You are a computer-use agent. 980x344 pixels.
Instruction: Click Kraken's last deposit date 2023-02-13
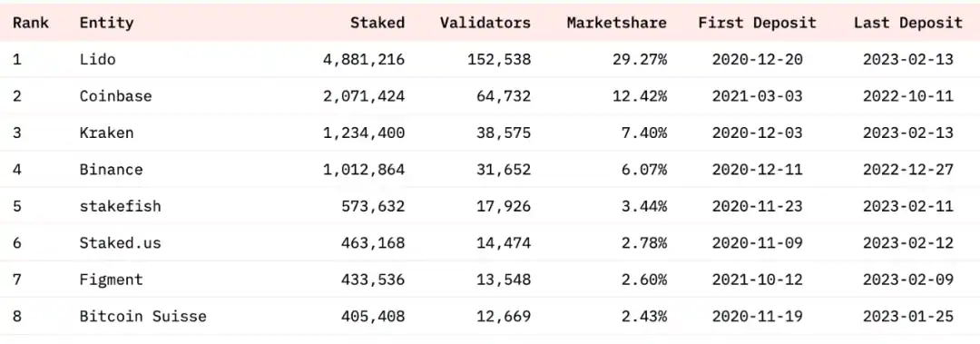(908, 133)
